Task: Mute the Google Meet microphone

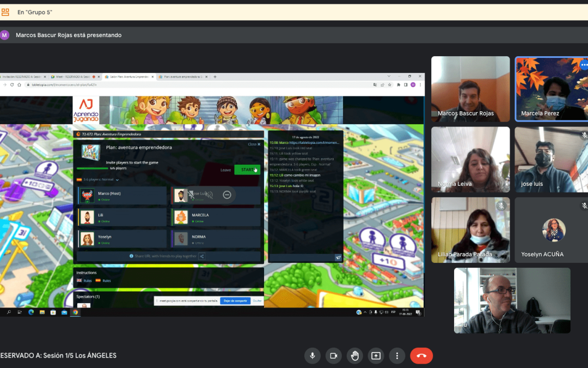Action: click(313, 355)
